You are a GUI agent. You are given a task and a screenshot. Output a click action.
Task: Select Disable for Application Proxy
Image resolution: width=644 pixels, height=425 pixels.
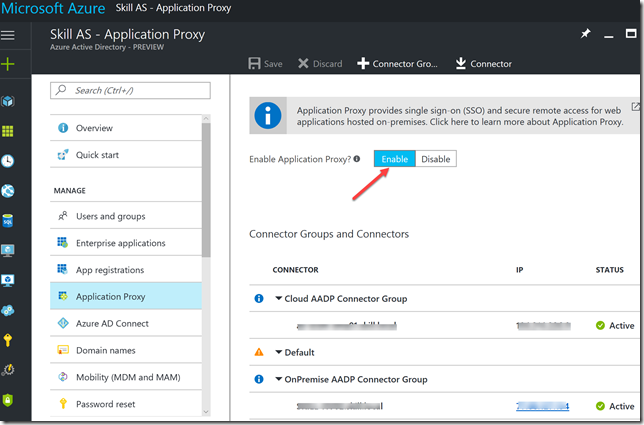pyautogui.click(x=435, y=159)
